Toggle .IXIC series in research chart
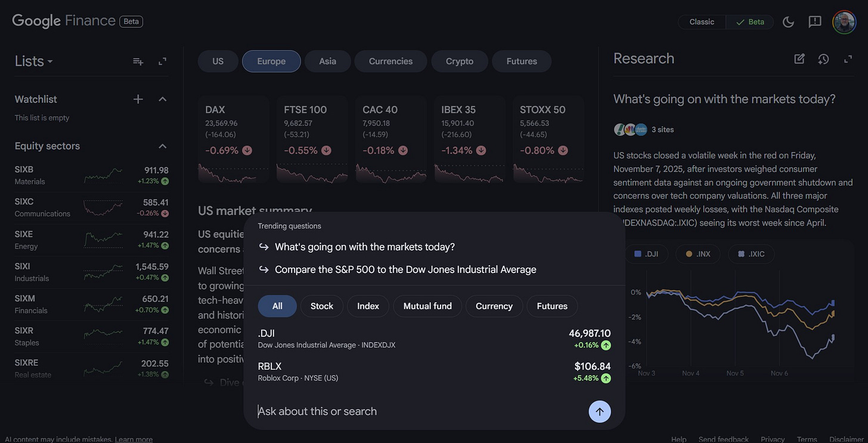The height and width of the screenshot is (443, 868). click(x=751, y=254)
